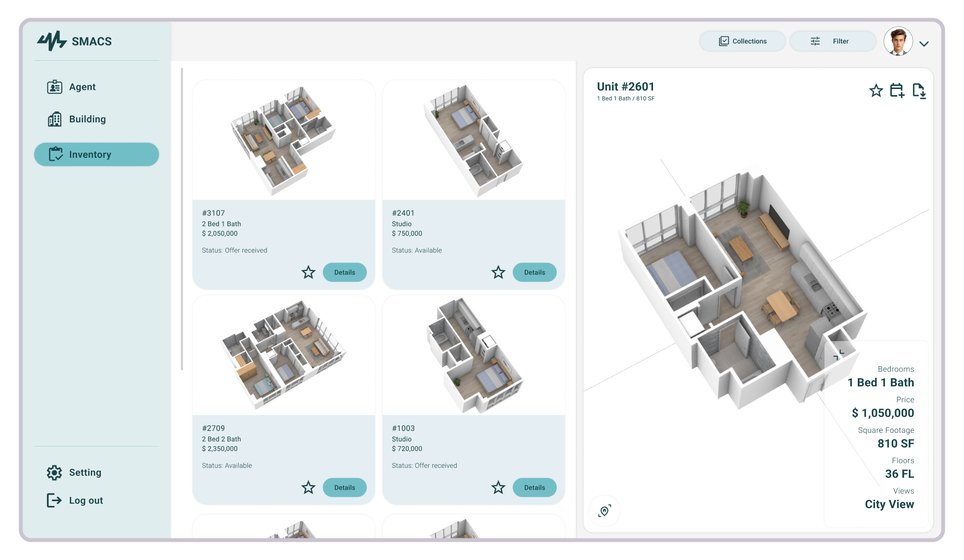Click the SMACS logo

point(75,41)
